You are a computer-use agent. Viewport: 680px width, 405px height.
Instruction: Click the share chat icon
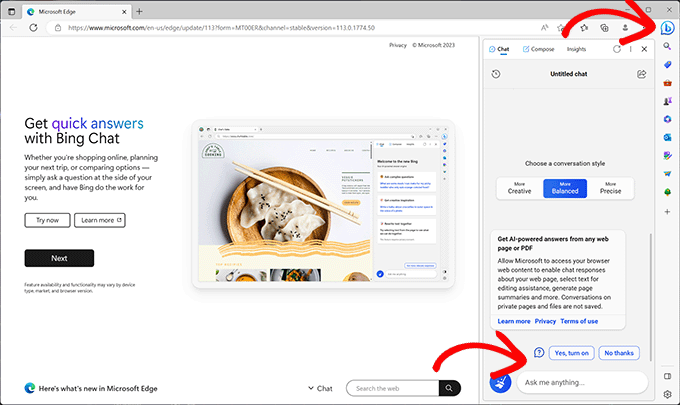641,74
